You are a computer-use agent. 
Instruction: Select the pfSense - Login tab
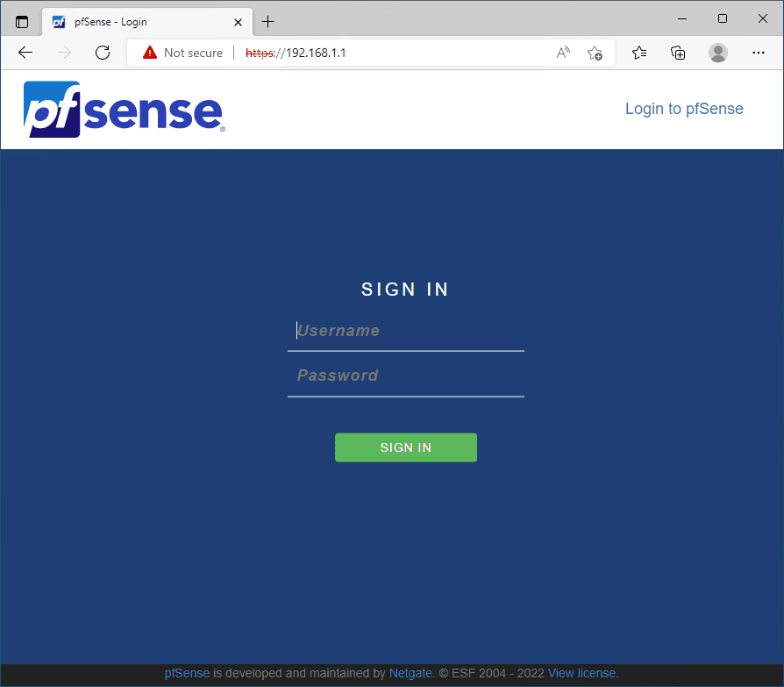pyautogui.click(x=147, y=22)
